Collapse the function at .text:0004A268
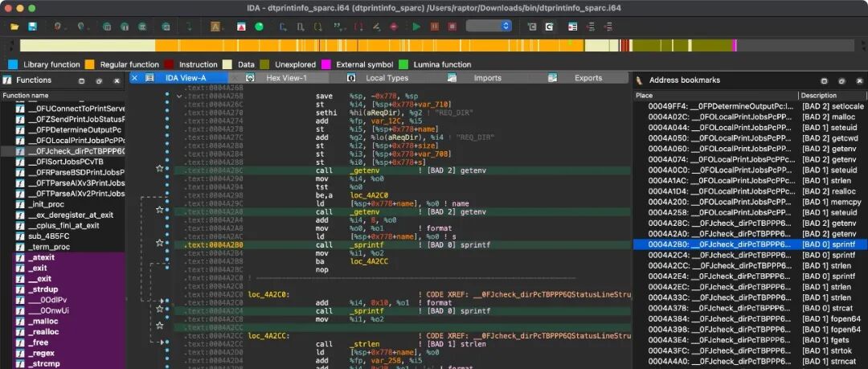 coord(178,96)
